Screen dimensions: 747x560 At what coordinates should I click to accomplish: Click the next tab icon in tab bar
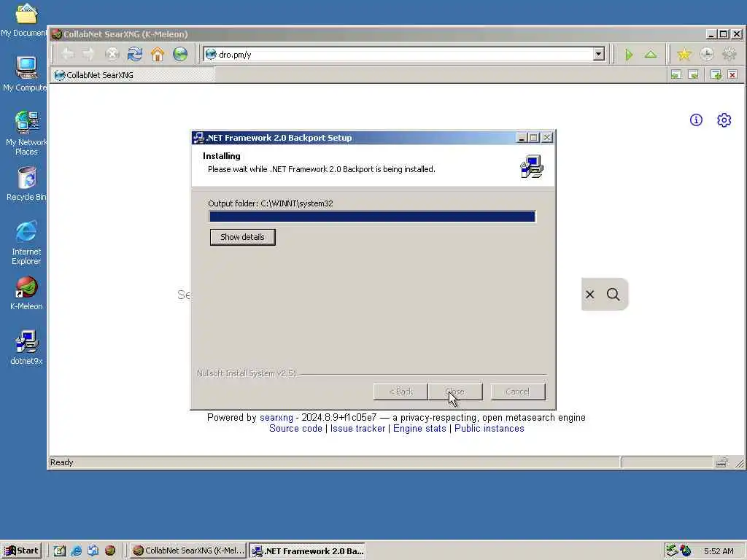(694, 75)
